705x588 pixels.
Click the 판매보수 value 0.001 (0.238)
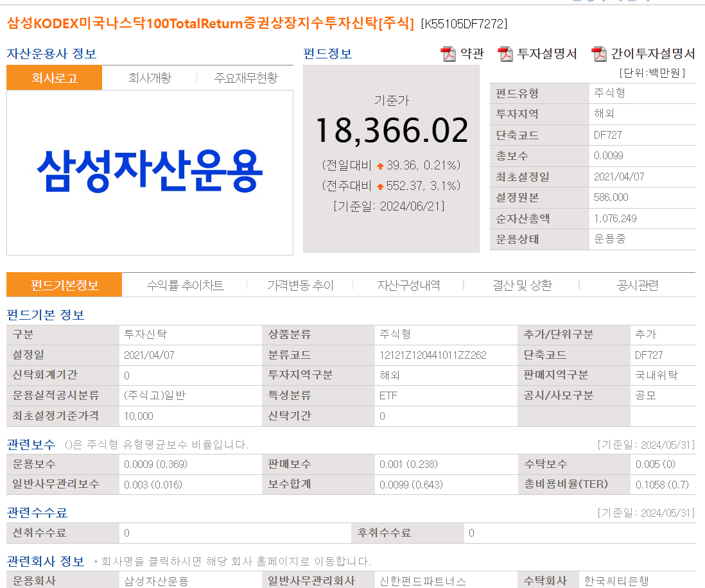click(x=408, y=464)
